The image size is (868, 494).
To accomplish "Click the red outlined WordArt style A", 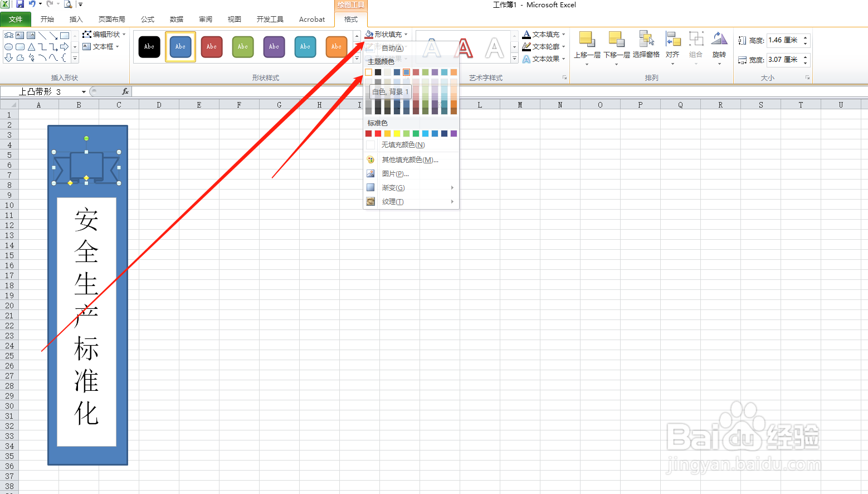I will pos(464,48).
